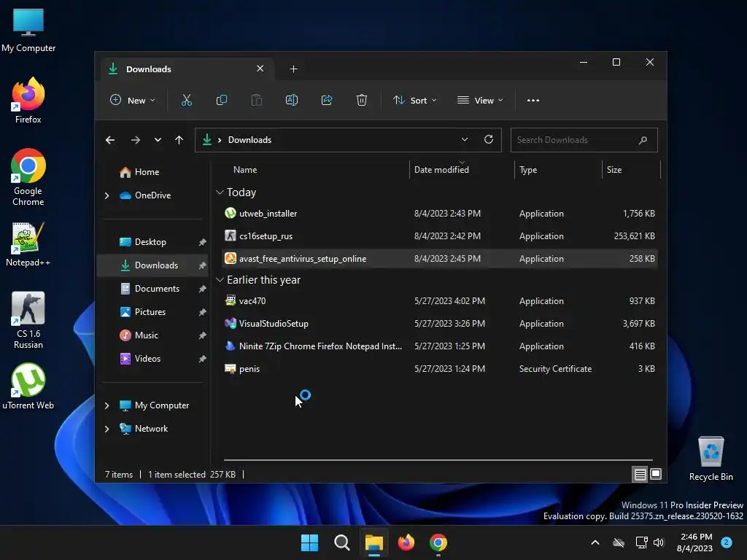
Task: Collapse the Today group
Action: coord(220,192)
